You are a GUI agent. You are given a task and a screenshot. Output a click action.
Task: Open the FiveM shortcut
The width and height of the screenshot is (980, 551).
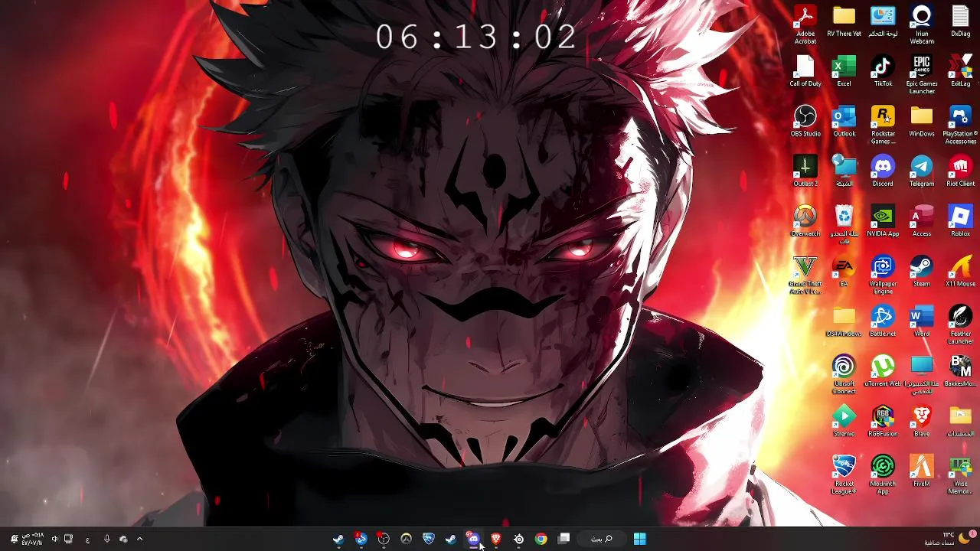(x=922, y=469)
